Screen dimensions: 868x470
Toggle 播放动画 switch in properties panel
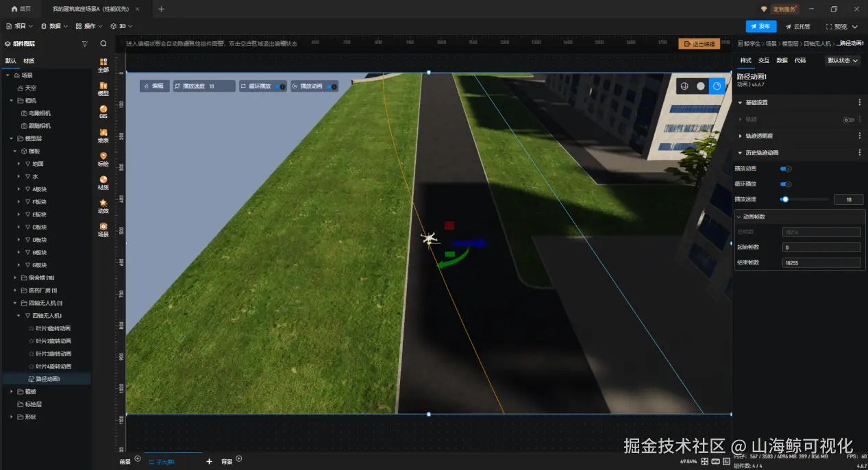coord(786,169)
